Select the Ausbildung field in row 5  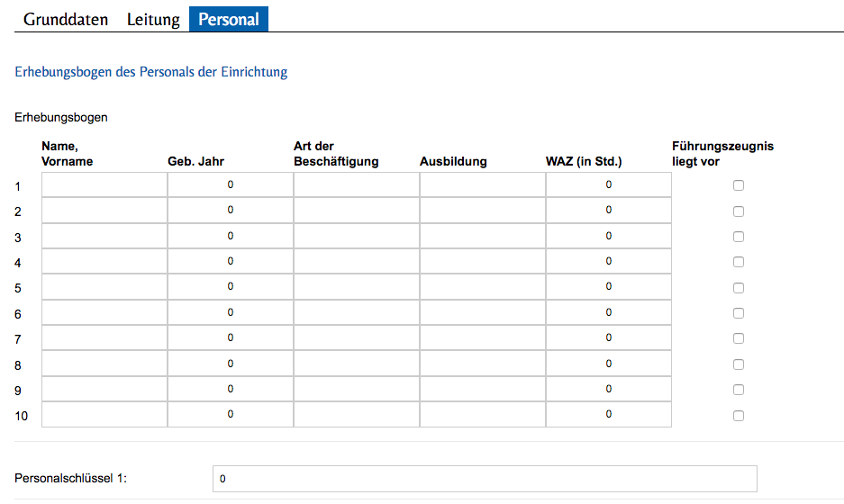tap(483, 287)
